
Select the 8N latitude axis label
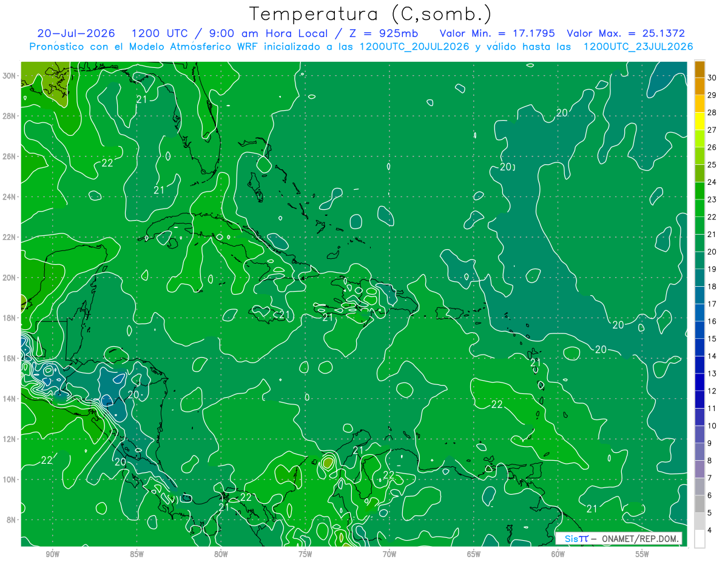(11, 520)
